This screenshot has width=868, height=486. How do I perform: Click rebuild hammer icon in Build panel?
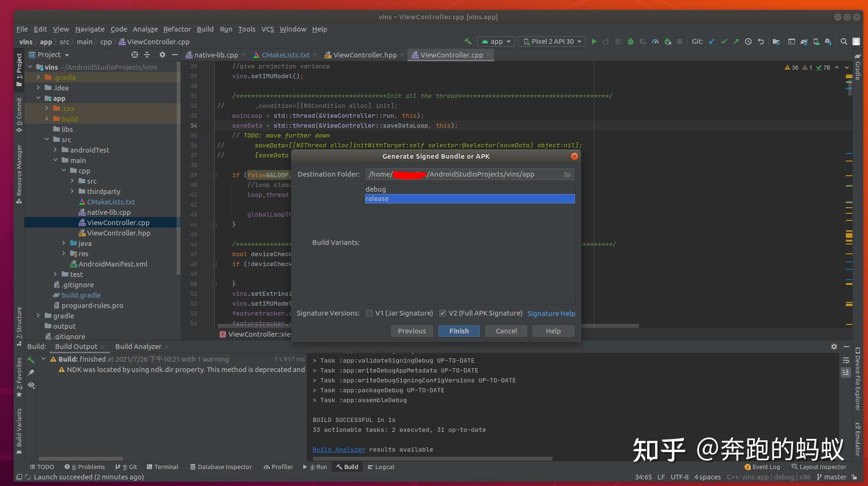[31, 360]
